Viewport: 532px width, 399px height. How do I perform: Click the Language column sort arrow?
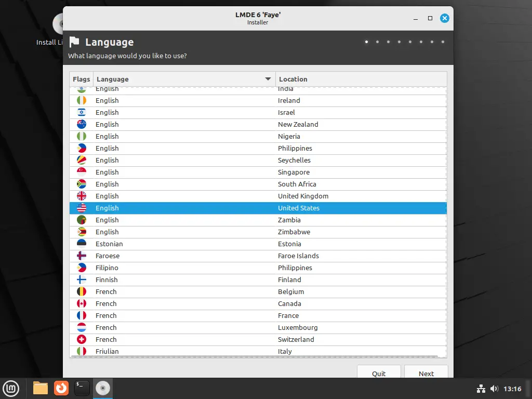[x=268, y=79]
